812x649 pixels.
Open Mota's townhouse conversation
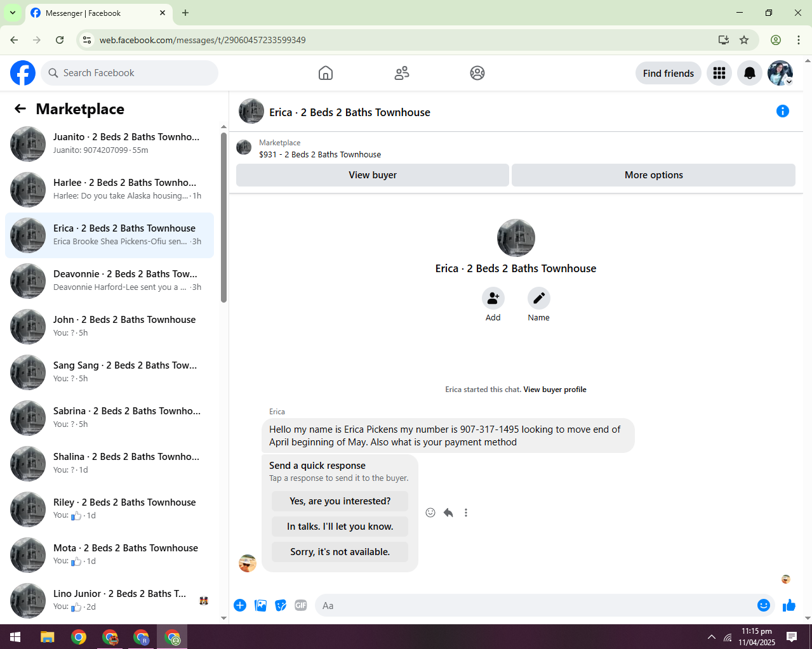click(109, 555)
